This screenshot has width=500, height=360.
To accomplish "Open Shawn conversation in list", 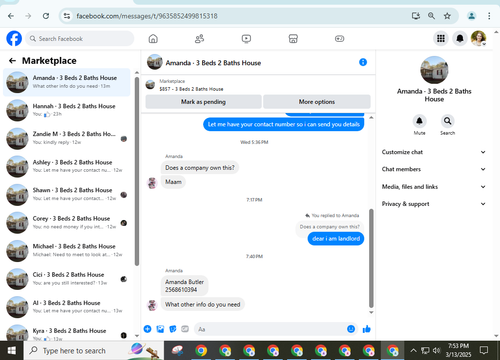I will pos(67,194).
